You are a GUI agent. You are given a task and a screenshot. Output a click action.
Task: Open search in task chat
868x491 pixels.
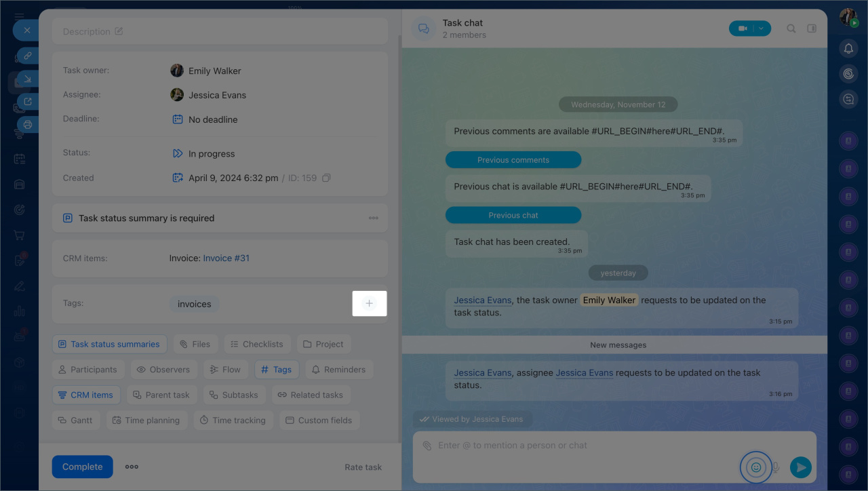point(791,28)
